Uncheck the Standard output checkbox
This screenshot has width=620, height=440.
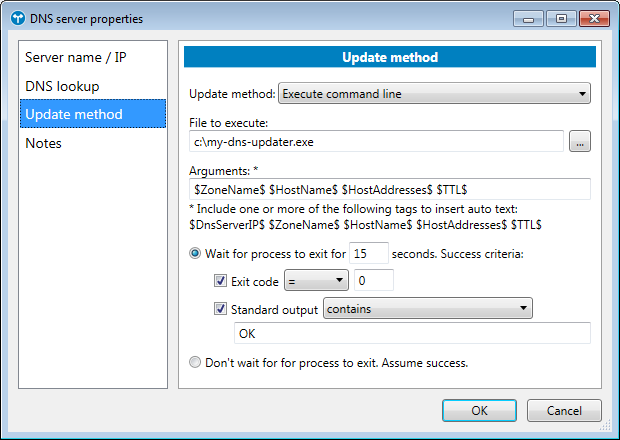point(221,309)
